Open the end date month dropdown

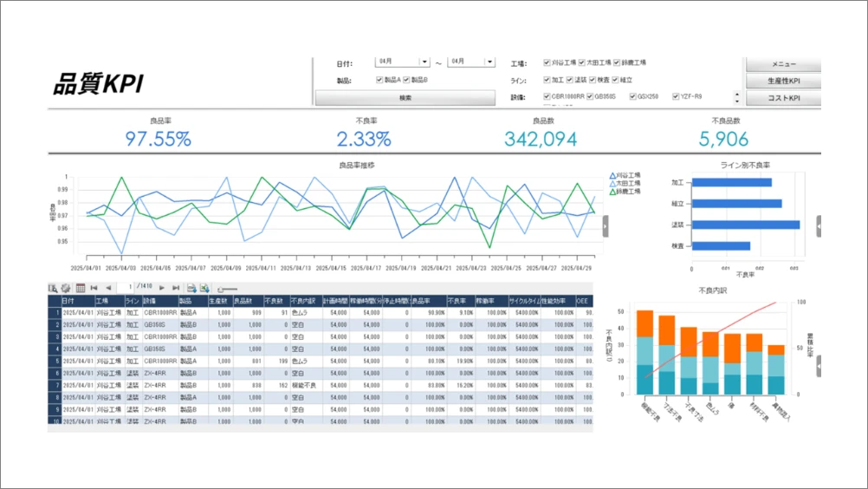[489, 62]
